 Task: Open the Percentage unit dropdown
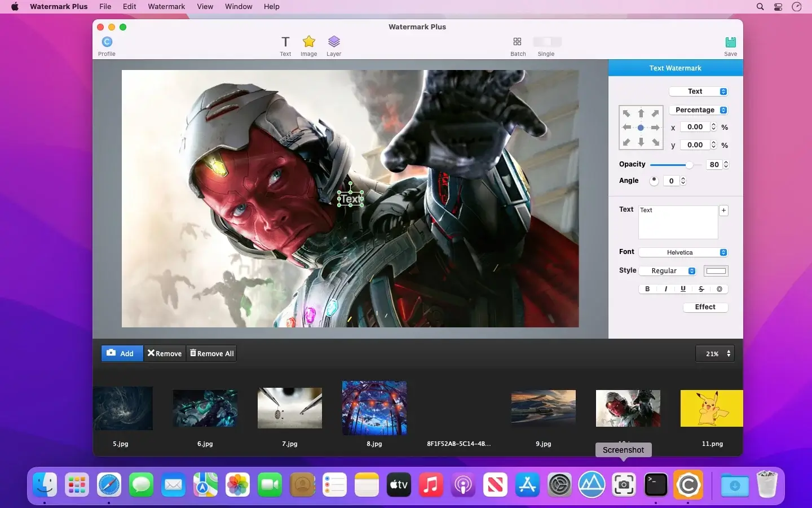(699, 110)
